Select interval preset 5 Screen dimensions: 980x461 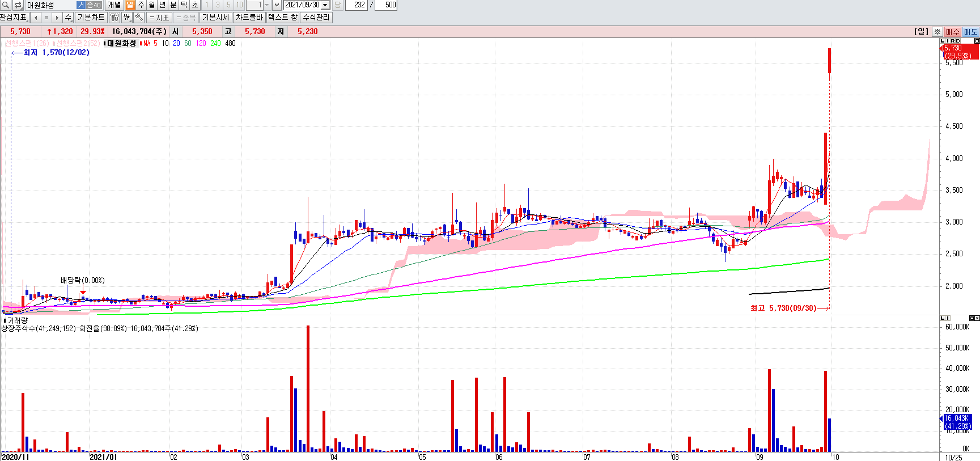point(228,5)
